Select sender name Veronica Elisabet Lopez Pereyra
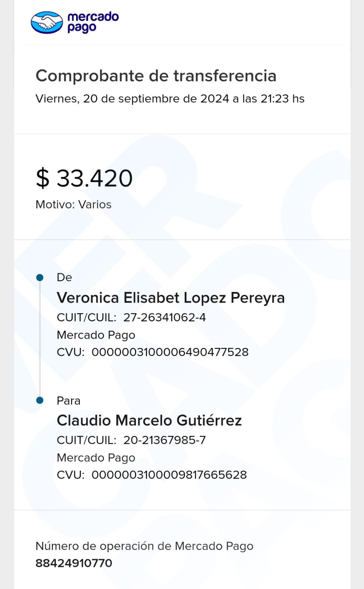Screen dimensions: 364x589 170,298
